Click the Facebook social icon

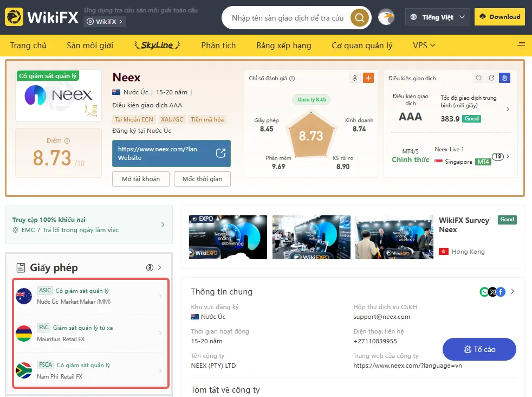pyautogui.click(x=501, y=292)
